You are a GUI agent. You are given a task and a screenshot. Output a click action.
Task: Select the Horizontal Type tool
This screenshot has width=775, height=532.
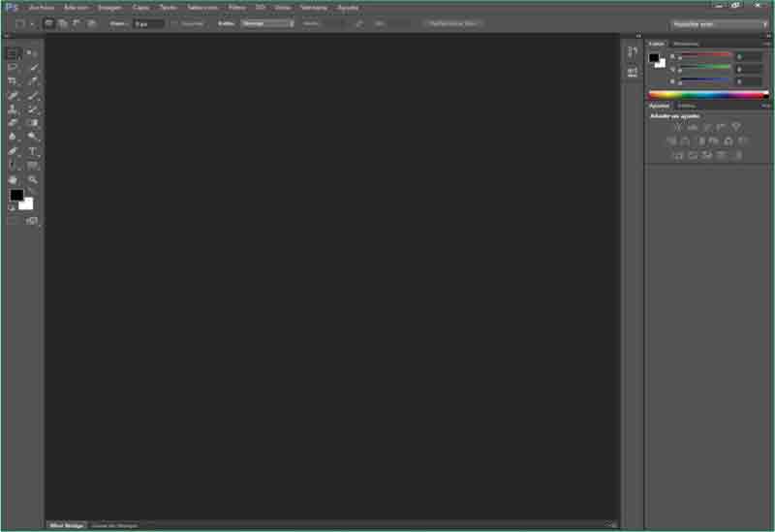tap(33, 152)
